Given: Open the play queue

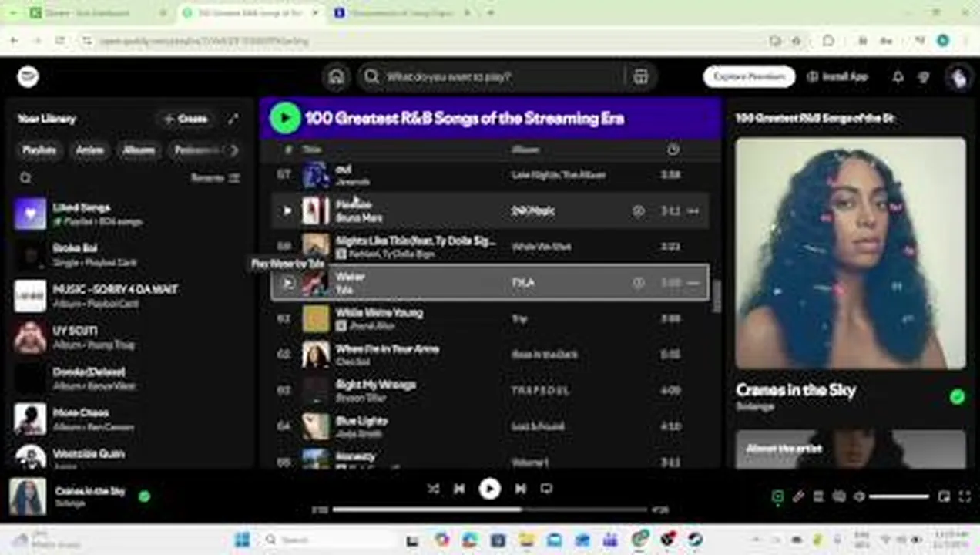Looking at the screenshot, I should [818, 497].
